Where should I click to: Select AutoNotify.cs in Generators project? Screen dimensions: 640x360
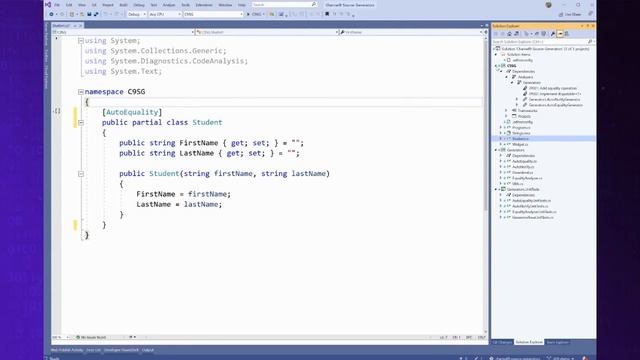pyautogui.click(x=522, y=167)
